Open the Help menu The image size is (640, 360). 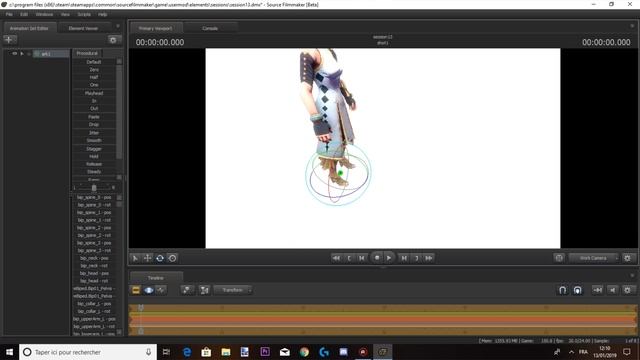(x=102, y=14)
